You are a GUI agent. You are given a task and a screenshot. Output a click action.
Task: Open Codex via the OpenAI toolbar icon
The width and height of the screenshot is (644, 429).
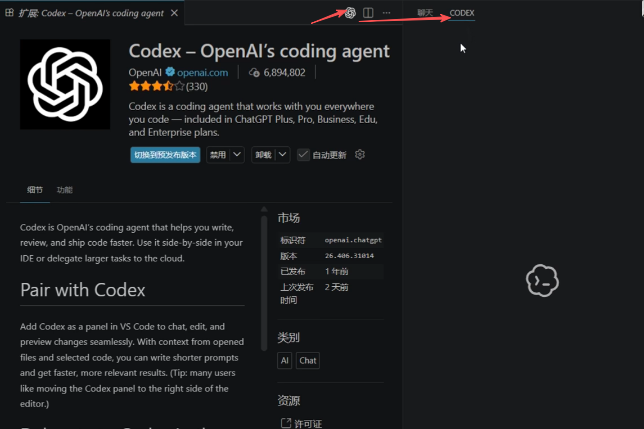(350, 13)
